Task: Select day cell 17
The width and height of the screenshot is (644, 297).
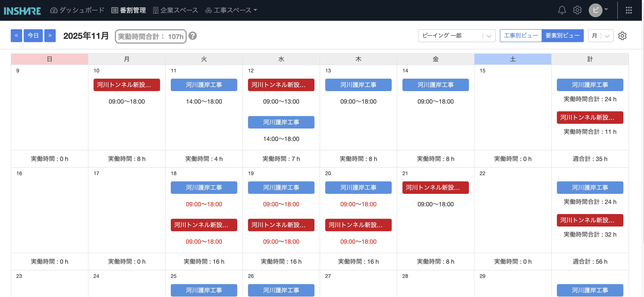Action: (127, 210)
